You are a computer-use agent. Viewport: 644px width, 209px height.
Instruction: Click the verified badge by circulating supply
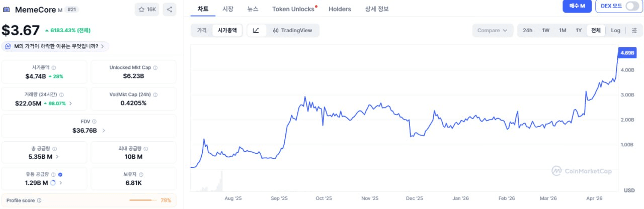60,174
